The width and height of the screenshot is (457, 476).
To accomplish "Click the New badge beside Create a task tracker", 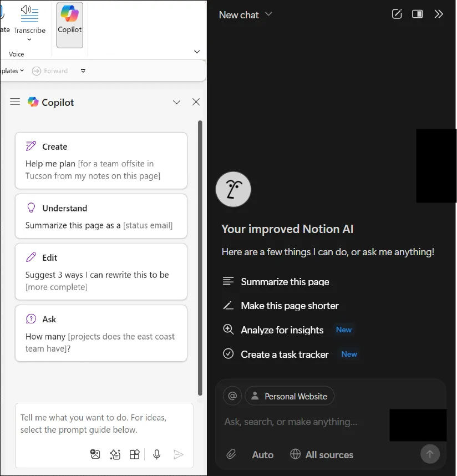I will point(349,354).
